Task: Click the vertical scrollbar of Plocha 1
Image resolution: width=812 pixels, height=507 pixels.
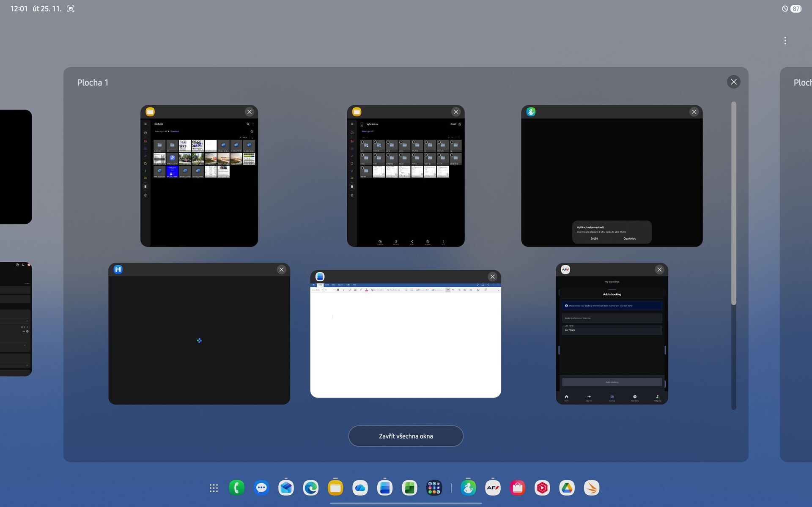Action: (x=734, y=203)
